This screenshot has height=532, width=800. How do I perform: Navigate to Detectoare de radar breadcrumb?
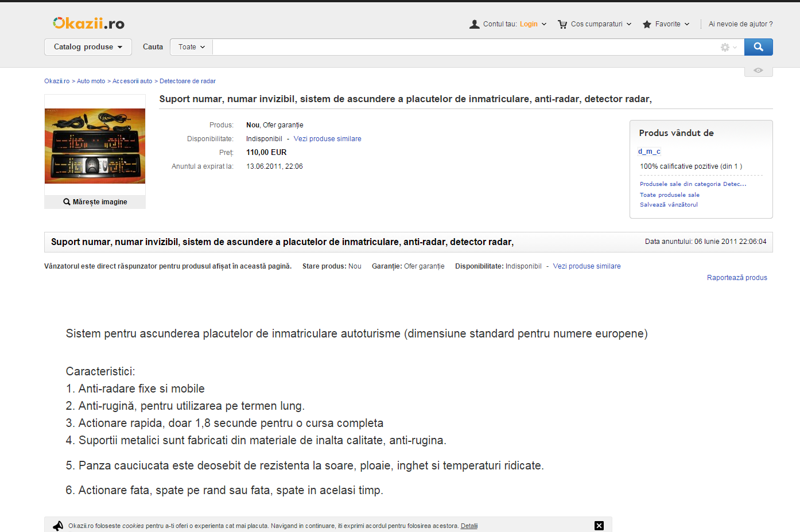188,81
